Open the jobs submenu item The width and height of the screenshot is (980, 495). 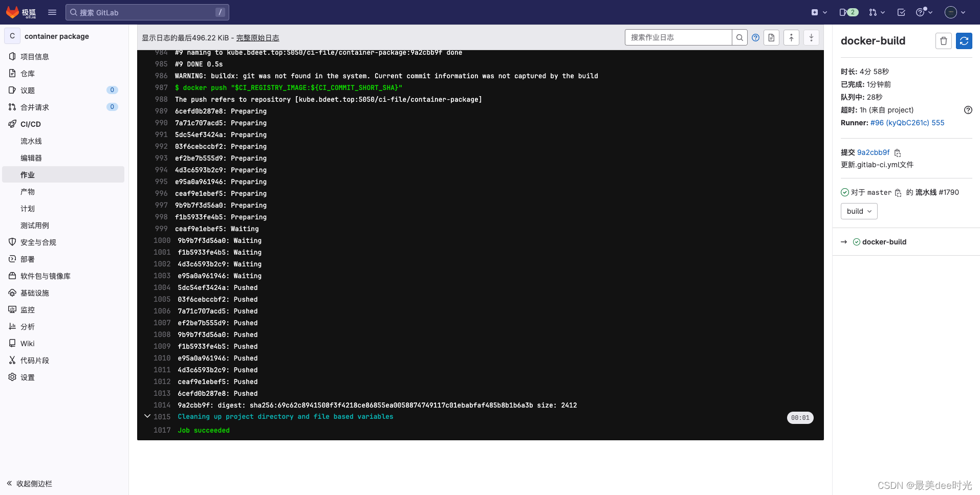(x=63, y=175)
